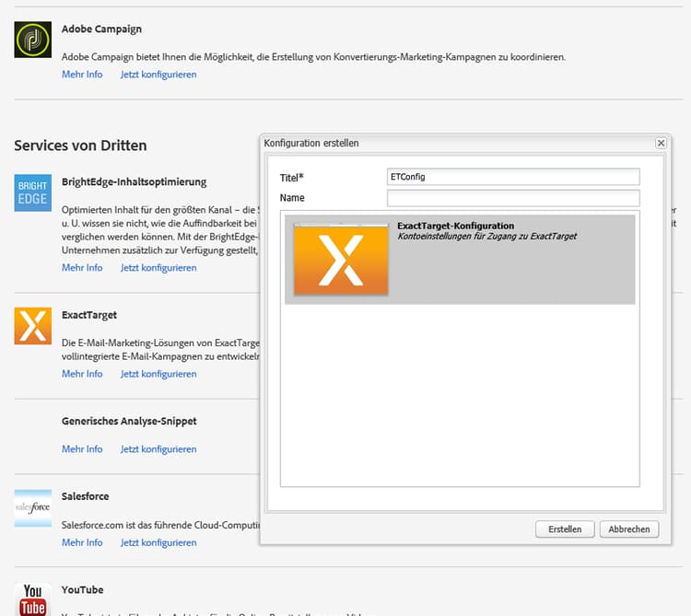Image resolution: width=691 pixels, height=616 pixels.
Task: Click the BrightEdge-Inhaltsoptimierung heading
Action: [x=134, y=181]
